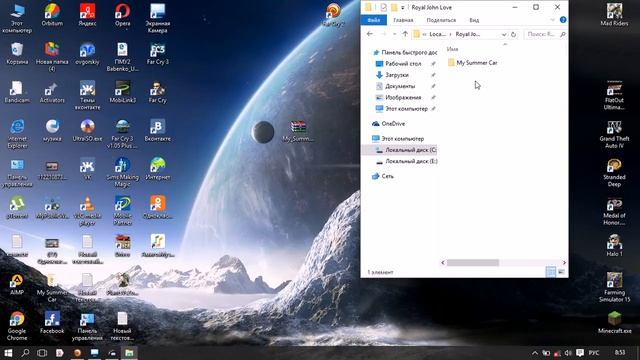Screen dimensions: 640x360
Task: Go up one folder level in Explorer
Action: pos(405,34)
